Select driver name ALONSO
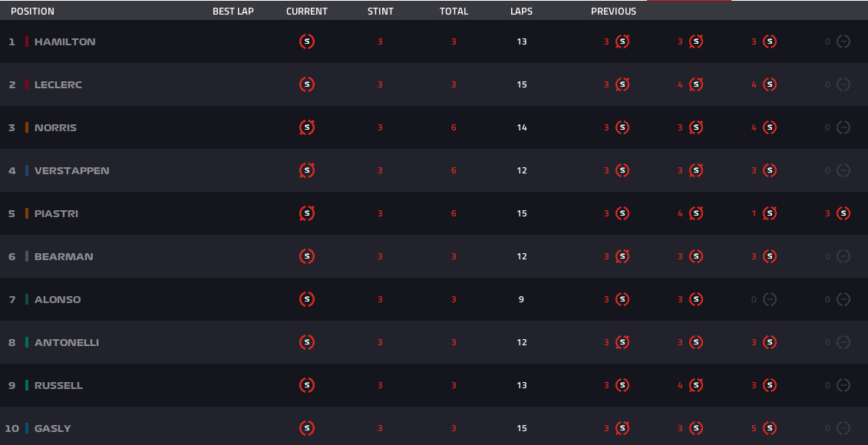The width and height of the screenshot is (868, 445). (58, 299)
